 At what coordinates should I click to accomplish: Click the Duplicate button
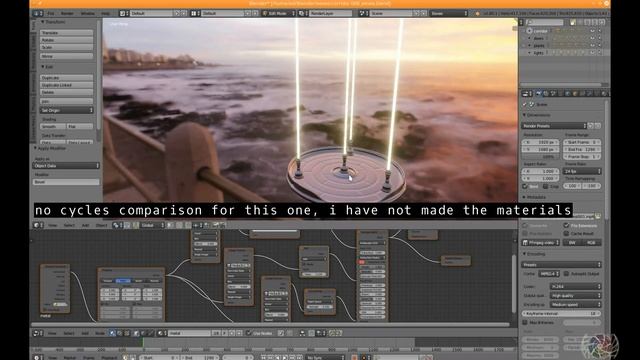tap(67, 78)
